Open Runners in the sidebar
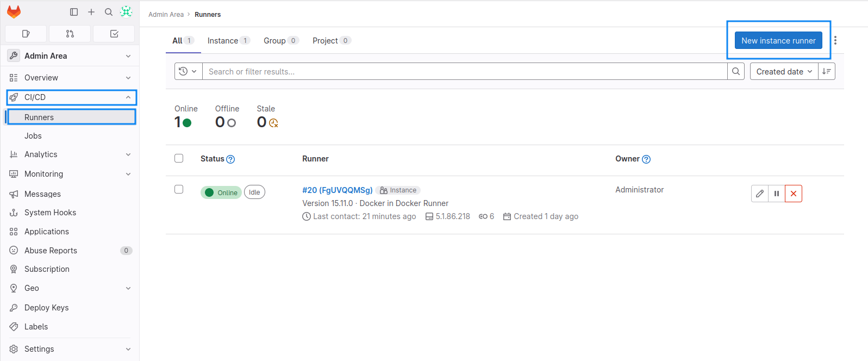 [71, 117]
